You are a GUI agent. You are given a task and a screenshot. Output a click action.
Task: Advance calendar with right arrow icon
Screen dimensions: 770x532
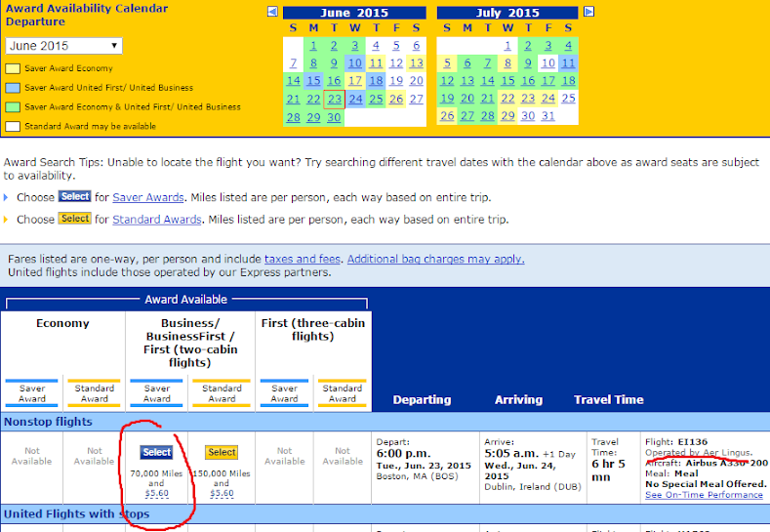[588, 12]
